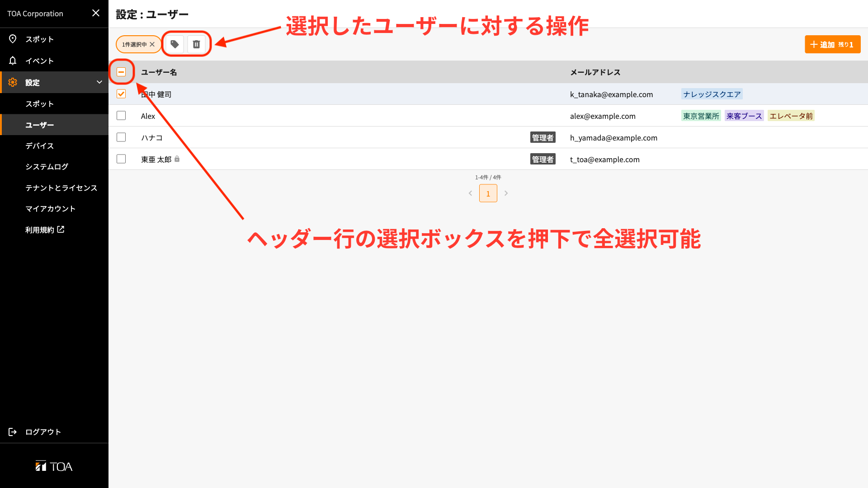Collapse the 設定 menu chevron
Screen dimensions: 868x488
coord(99,82)
